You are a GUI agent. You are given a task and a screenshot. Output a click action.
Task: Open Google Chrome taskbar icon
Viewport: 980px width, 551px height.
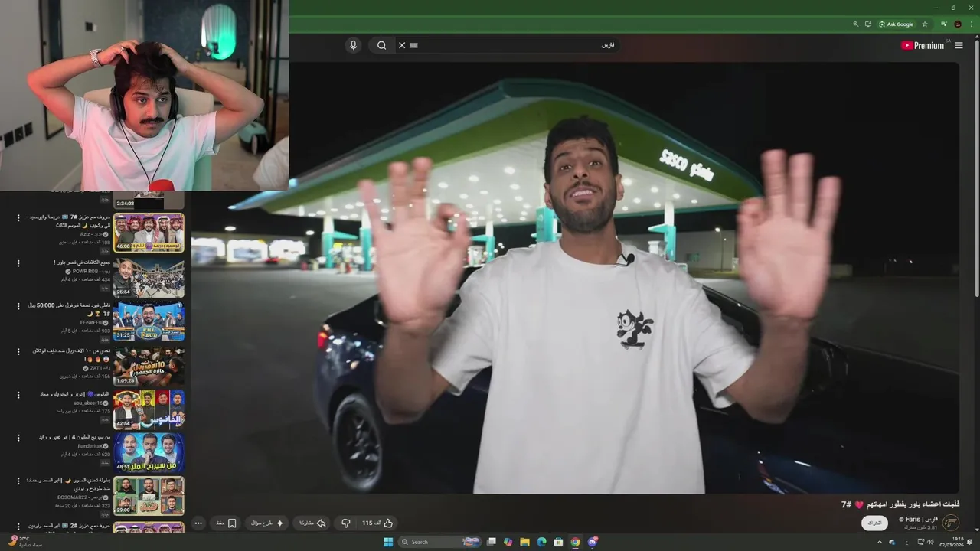(575, 542)
